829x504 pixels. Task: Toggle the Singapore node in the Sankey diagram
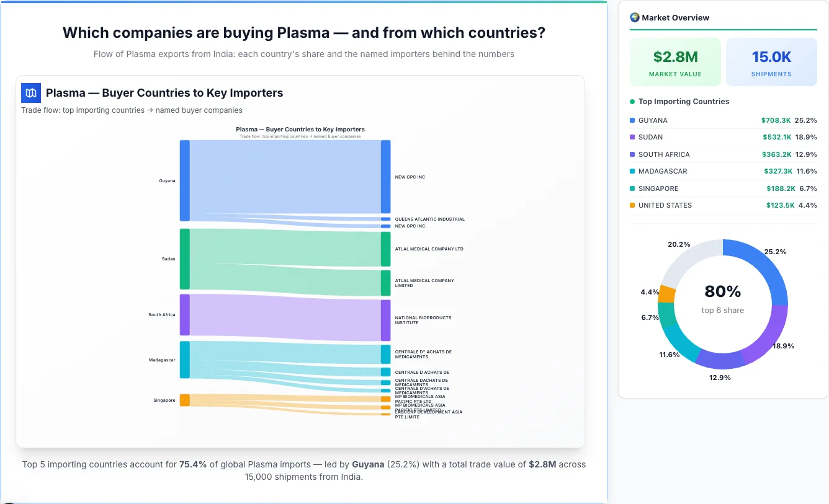click(x=184, y=400)
